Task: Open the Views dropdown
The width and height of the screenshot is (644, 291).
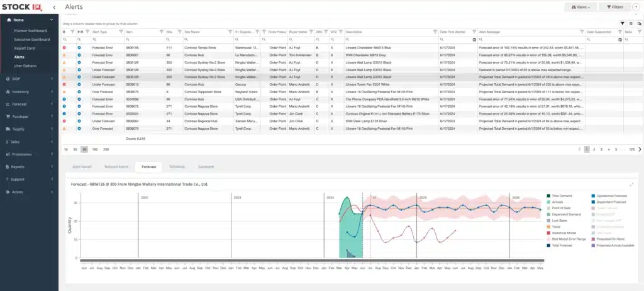Action: click(x=580, y=7)
